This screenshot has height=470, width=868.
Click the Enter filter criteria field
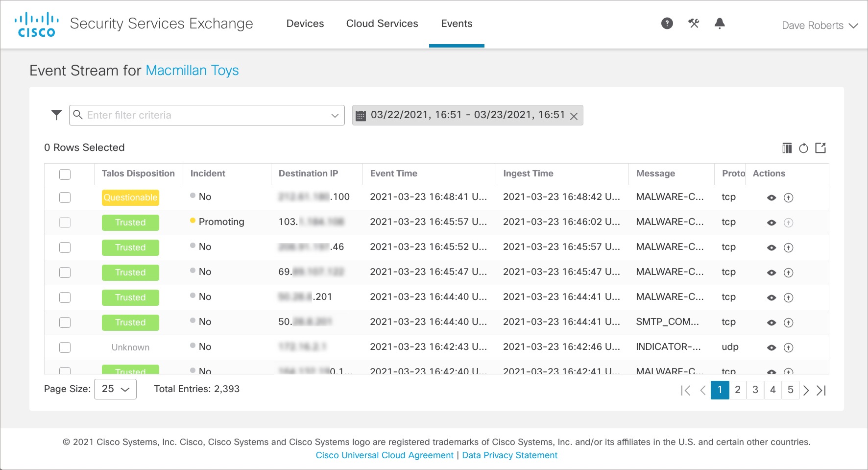207,115
